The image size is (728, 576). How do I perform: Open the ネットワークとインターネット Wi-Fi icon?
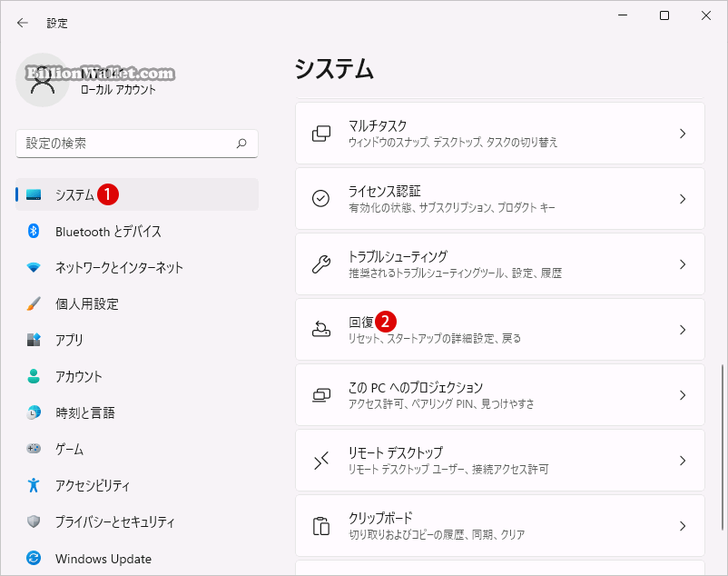point(34,267)
